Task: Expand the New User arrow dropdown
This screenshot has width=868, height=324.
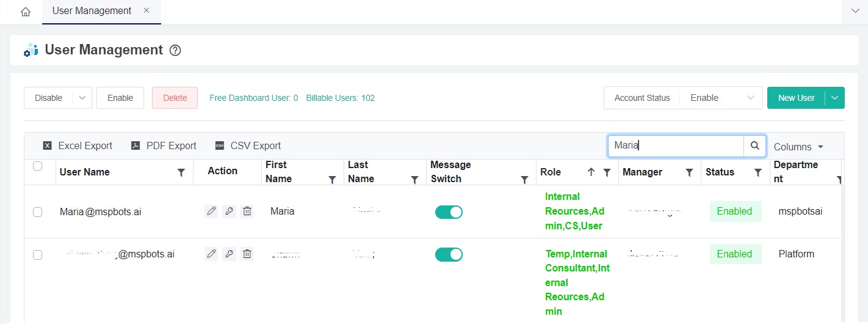Action: [834, 98]
